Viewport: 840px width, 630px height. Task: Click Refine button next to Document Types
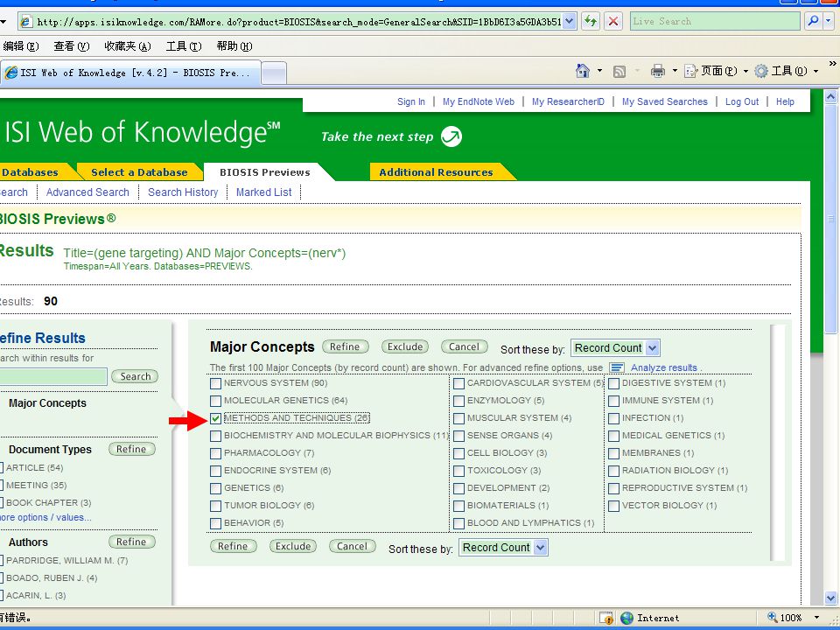[131, 449]
